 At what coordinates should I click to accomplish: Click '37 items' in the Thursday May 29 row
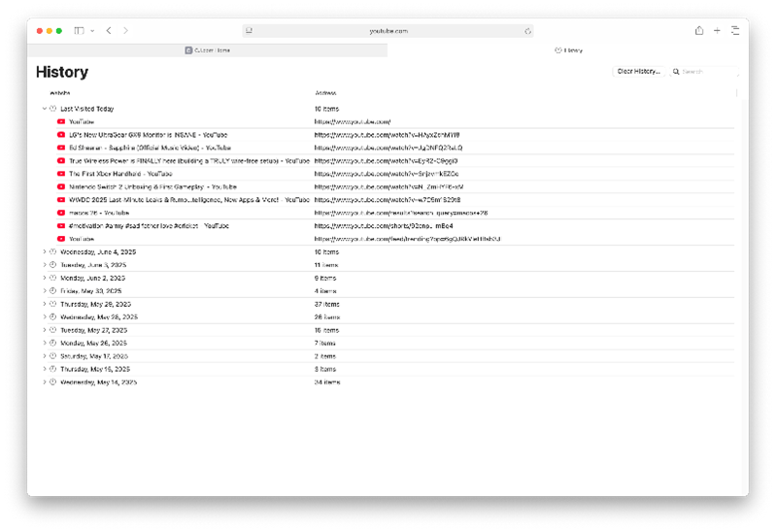click(x=326, y=304)
